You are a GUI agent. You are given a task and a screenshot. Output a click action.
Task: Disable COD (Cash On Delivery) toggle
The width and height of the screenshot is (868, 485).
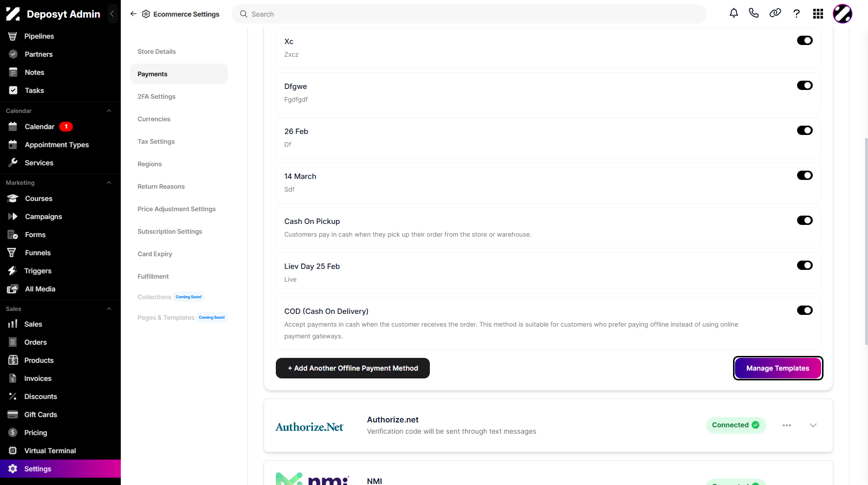pos(805,310)
